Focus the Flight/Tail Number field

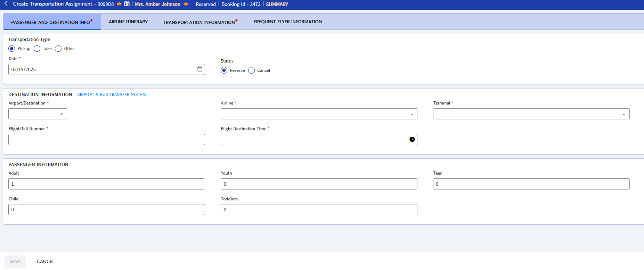pos(107,140)
